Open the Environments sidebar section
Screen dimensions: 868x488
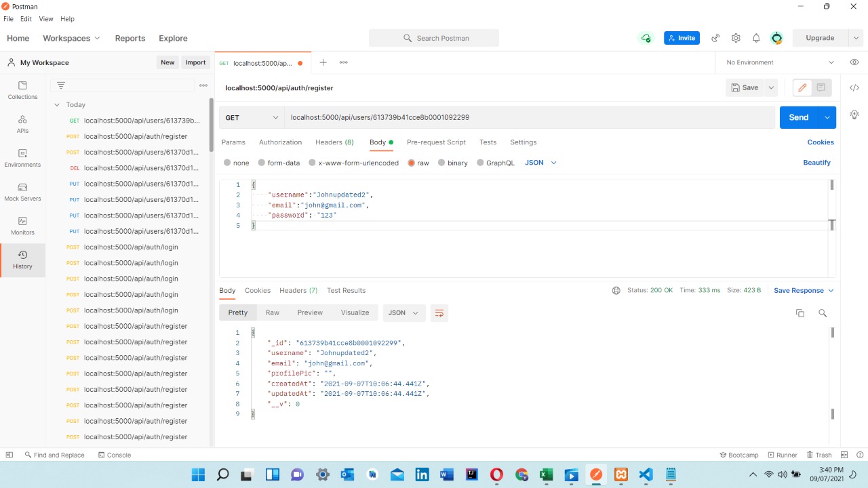(x=22, y=158)
